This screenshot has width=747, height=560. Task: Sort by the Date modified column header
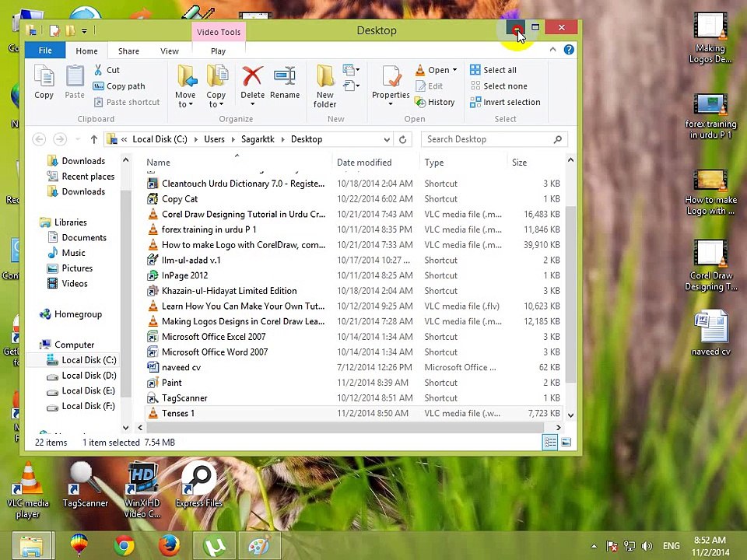pyautogui.click(x=364, y=163)
